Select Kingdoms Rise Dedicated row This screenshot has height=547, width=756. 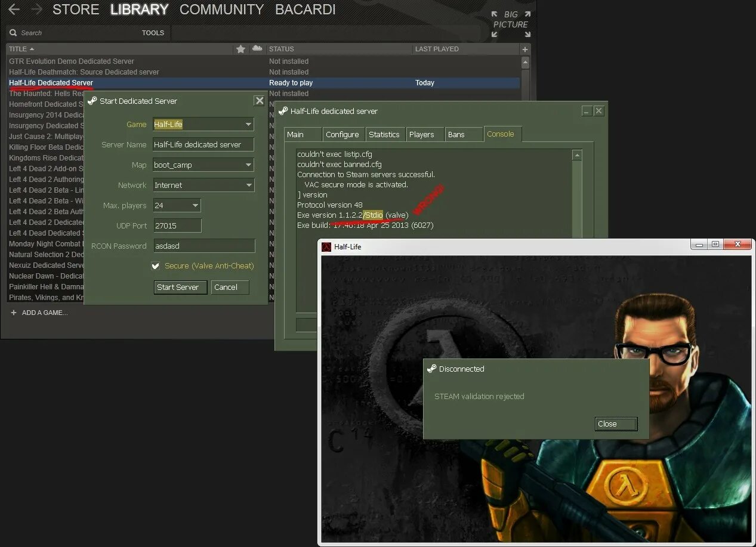(45, 158)
